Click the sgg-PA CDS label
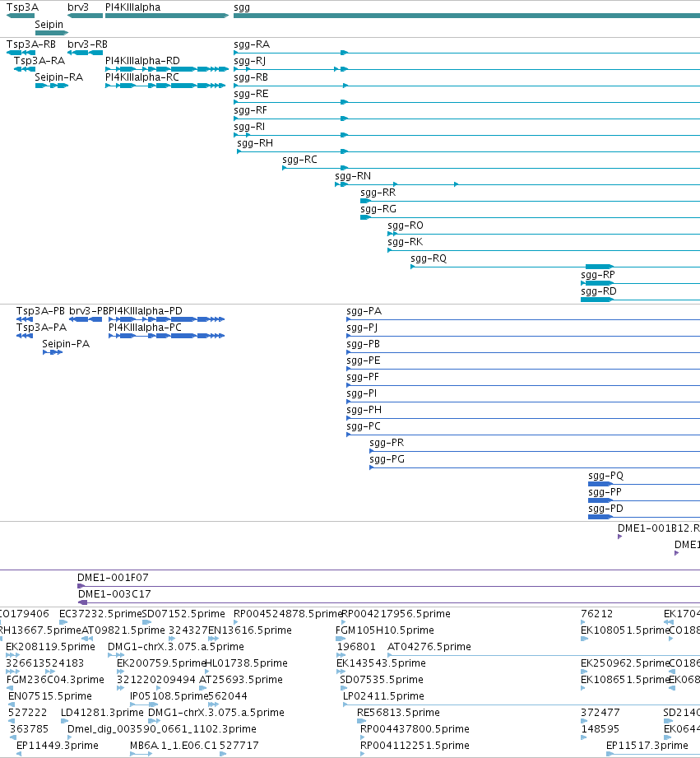The image size is (700, 758). point(364,311)
